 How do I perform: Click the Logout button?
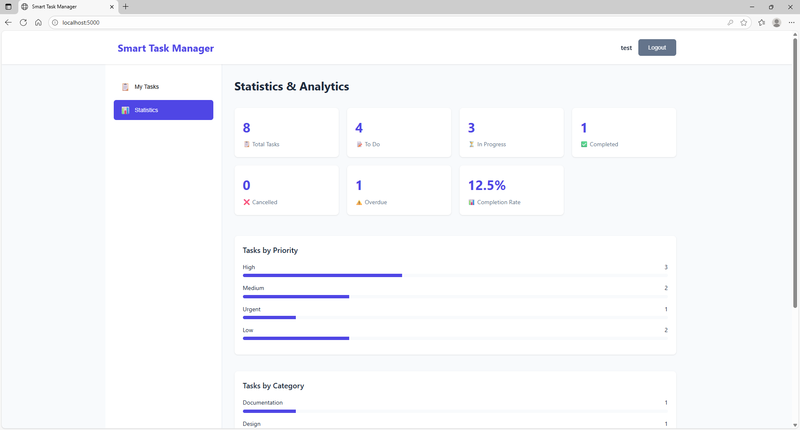[x=657, y=48]
